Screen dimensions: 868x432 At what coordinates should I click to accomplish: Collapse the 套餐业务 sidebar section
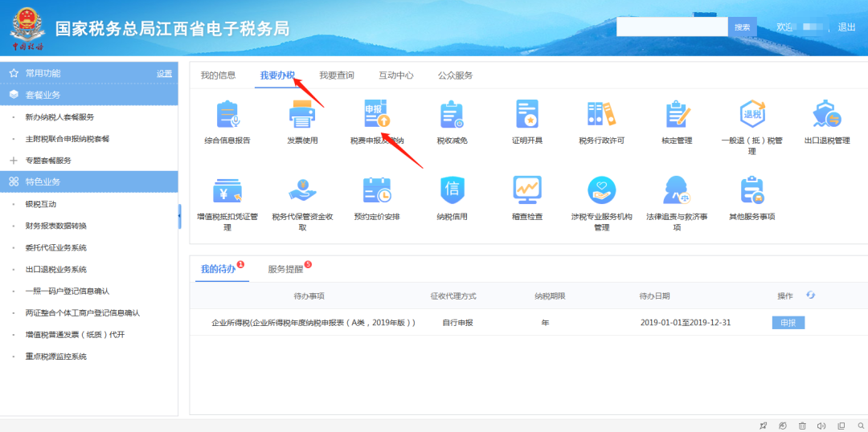(88, 95)
